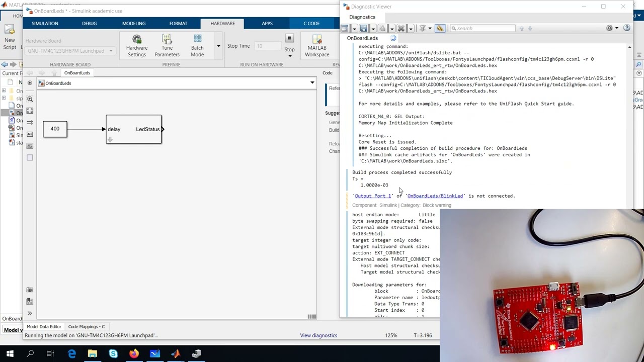Switch to the MODELING tab
The image size is (644, 362).
tap(134, 24)
